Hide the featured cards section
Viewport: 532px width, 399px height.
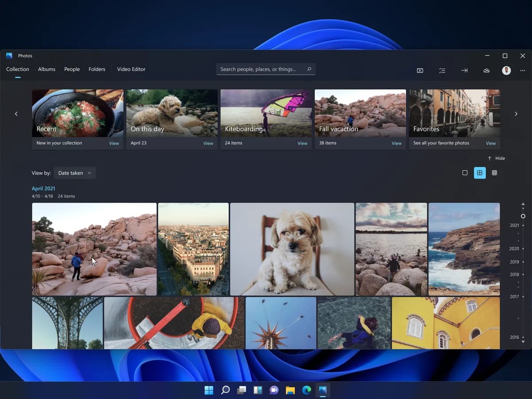(496, 158)
